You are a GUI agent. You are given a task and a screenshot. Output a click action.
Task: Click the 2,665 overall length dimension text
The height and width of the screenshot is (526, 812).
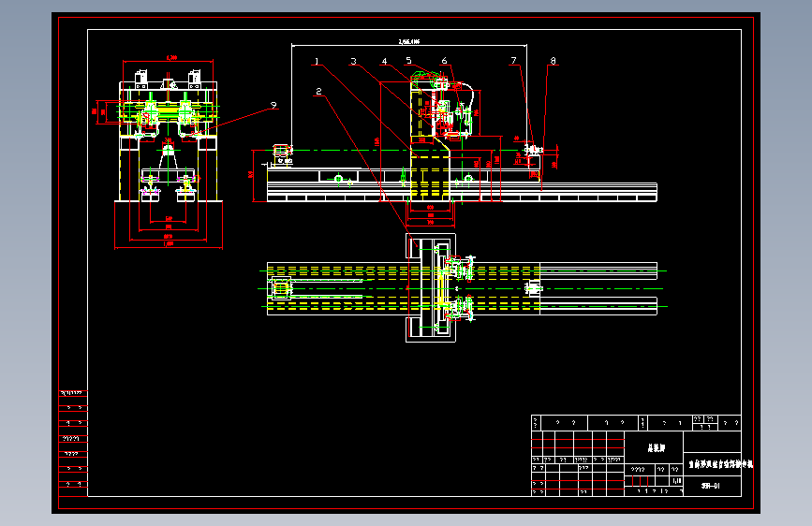(x=408, y=41)
